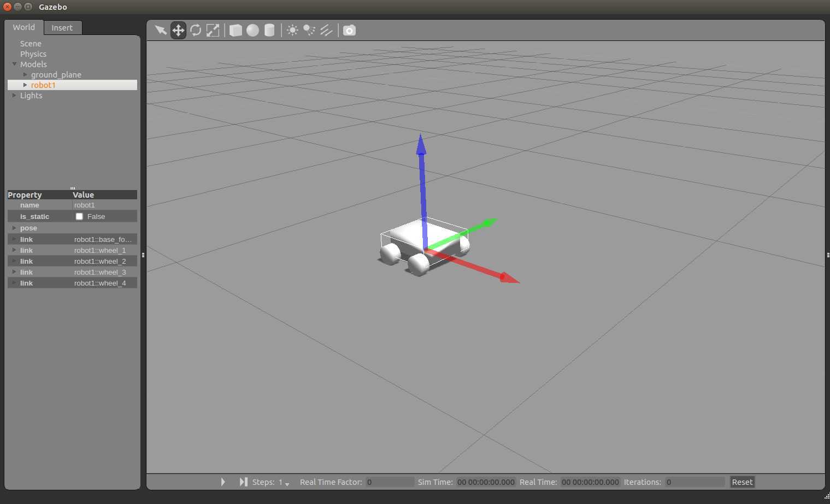Click the Value column header
The height and width of the screenshot is (504, 830).
click(x=104, y=195)
